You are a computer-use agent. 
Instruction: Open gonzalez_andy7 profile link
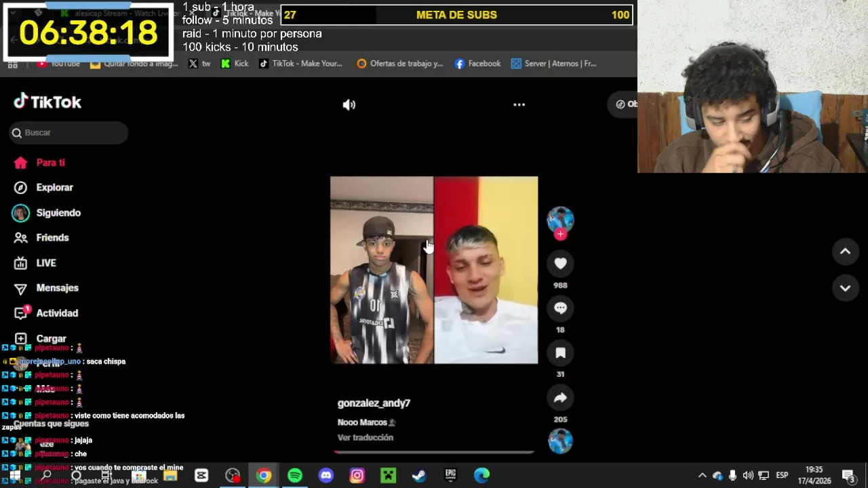coord(374,403)
